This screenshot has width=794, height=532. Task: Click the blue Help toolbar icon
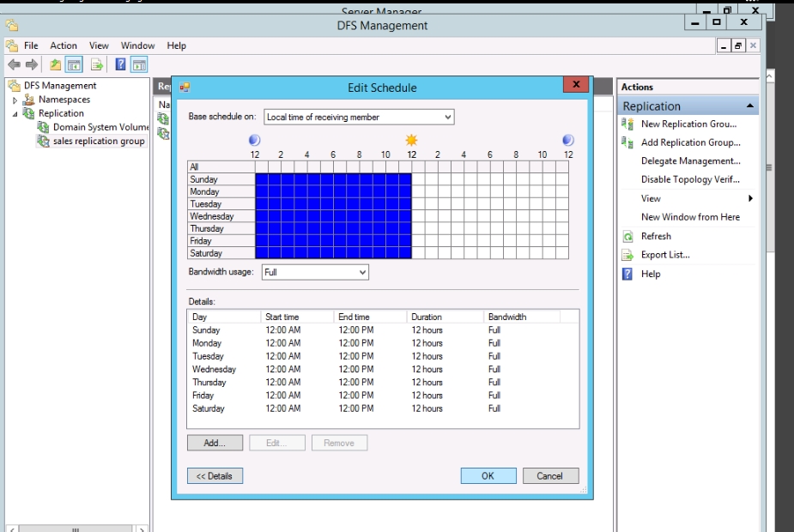click(x=121, y=64)
